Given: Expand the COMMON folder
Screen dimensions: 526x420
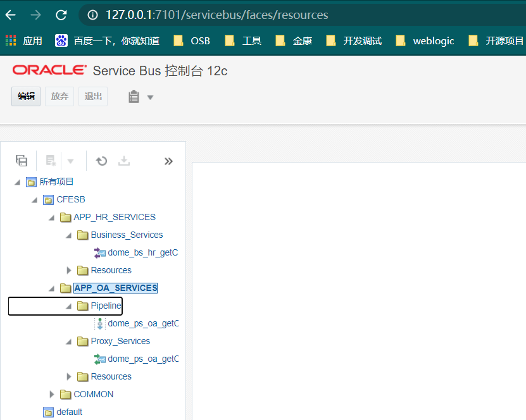Looking at the screenshot, I should [52, 394].
